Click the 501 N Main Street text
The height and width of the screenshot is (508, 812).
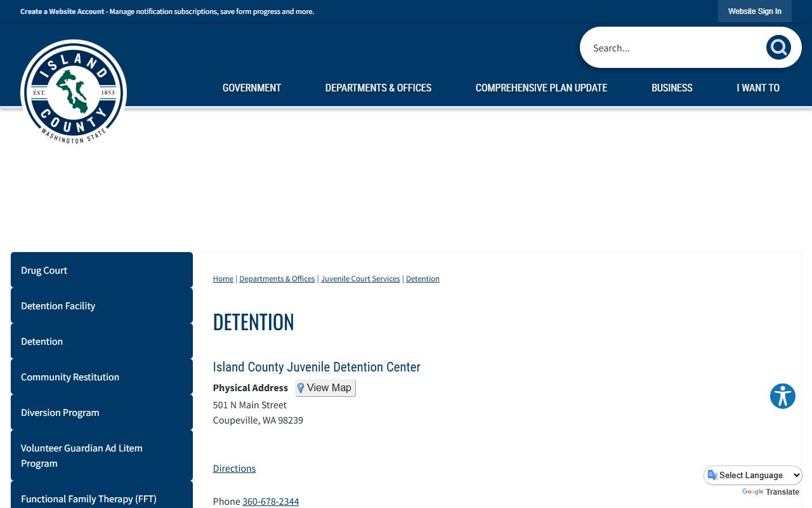pos(250,405)
